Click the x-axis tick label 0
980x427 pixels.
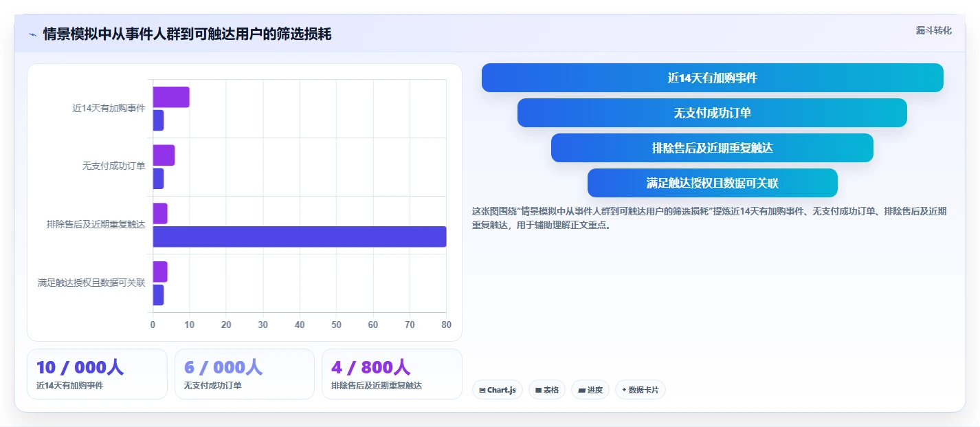click(x=153, y=325)
